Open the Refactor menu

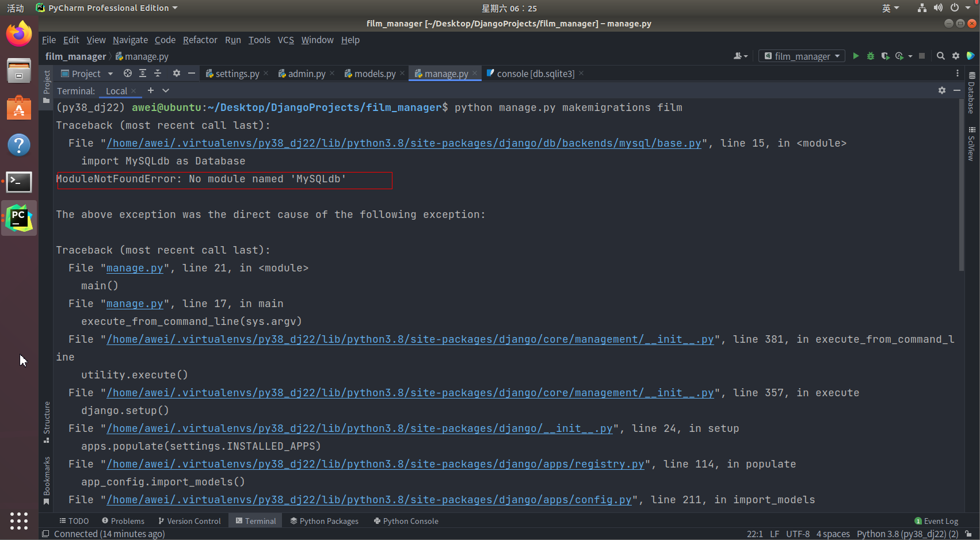200,40
